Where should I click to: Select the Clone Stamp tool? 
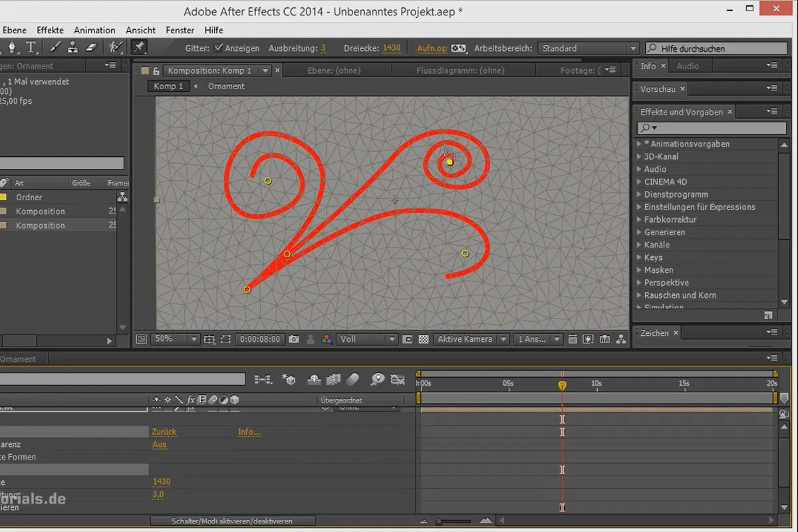(x=73, y=47)
